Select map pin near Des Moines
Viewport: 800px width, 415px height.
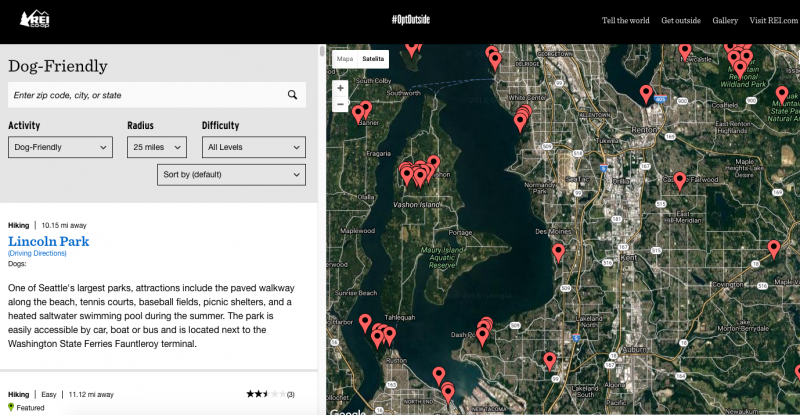click(559, 253)
